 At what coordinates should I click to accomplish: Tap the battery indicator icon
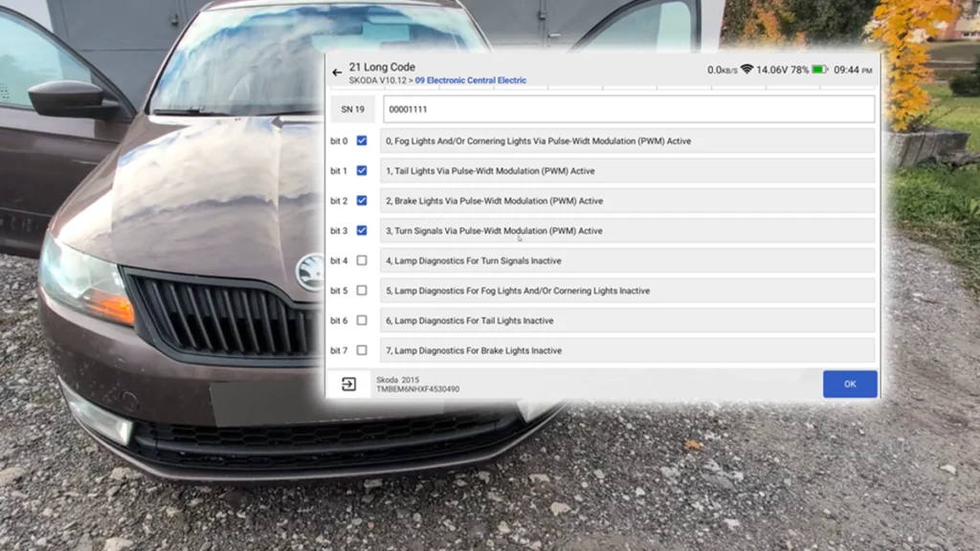[x=819, y=69]
